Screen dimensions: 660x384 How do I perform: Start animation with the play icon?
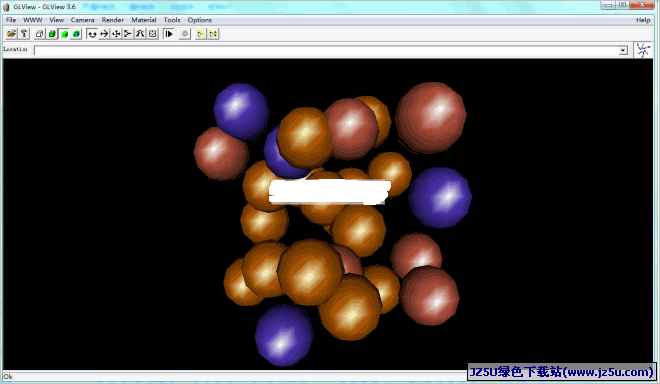[x=169, y=34]
